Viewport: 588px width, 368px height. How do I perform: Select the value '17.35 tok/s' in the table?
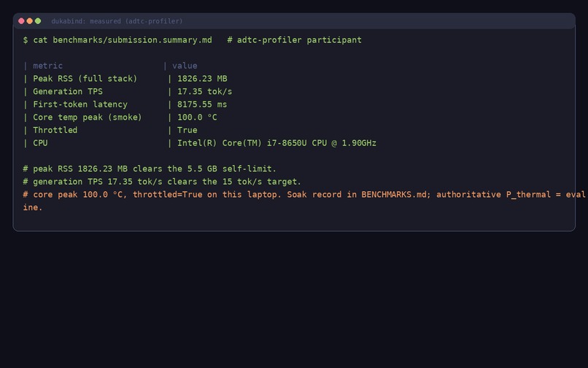click(205, 91)
